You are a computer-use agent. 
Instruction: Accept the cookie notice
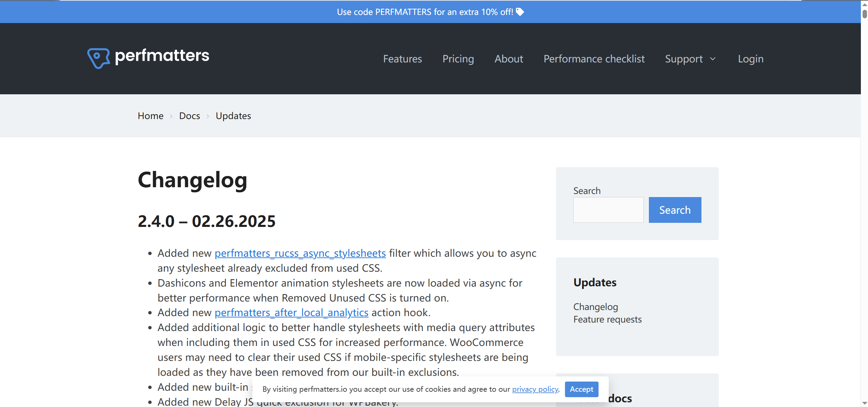tap(581, 389)
